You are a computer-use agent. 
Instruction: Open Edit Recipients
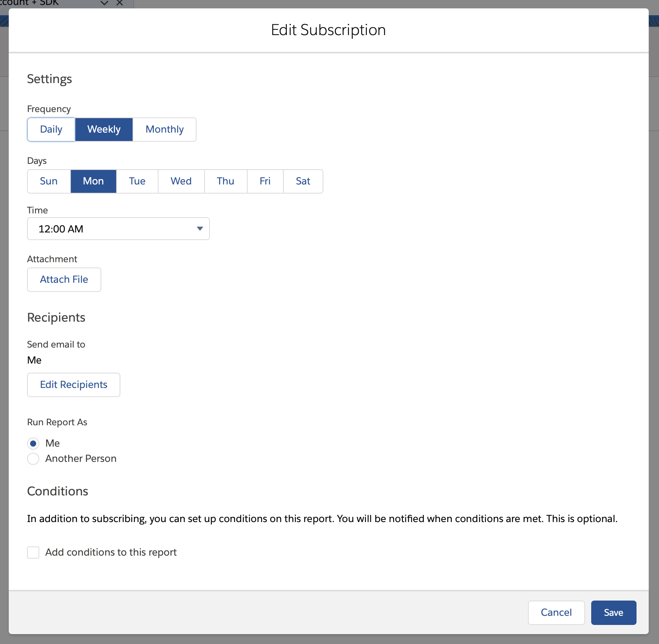[x=74, y=385]
